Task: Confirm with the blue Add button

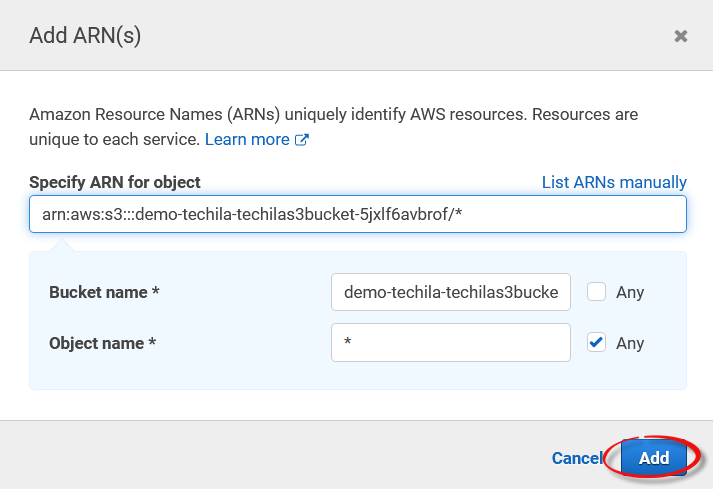Action: tap(654, 458)
